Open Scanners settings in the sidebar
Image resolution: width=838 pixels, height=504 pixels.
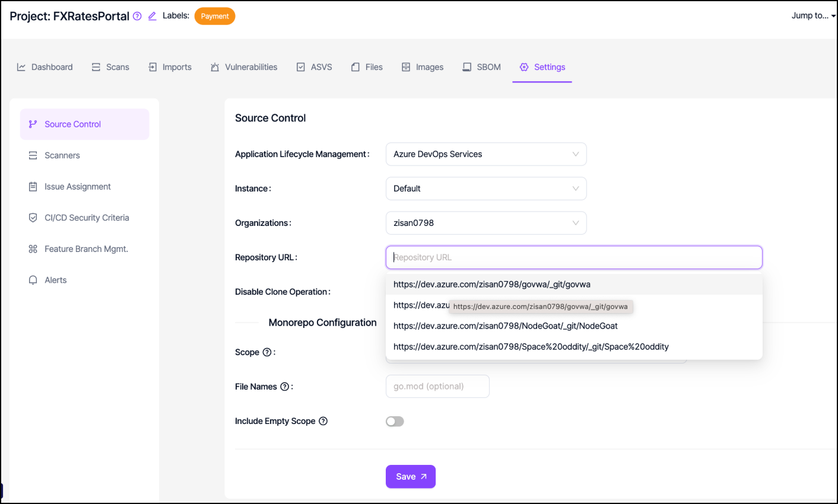coord(62,155)
